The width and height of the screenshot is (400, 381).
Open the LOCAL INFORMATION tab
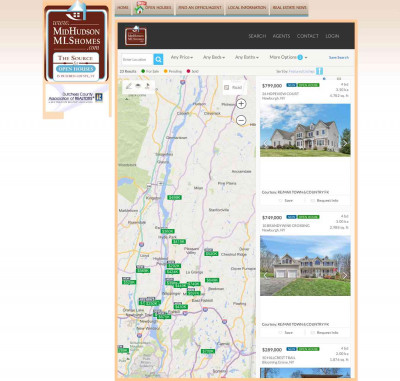[x=247, y=8]
